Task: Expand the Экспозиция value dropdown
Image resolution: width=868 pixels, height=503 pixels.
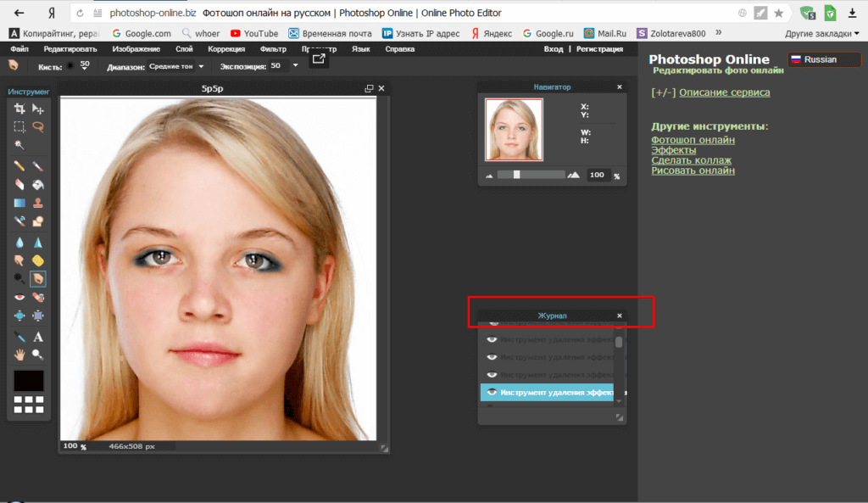Action: (295, 66)
